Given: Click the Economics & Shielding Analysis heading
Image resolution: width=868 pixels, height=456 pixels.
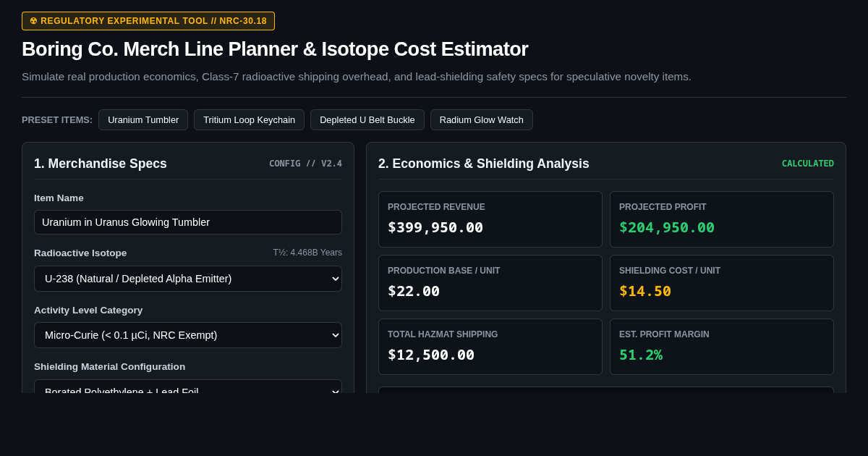Looking at the screenshot, I should [x=484, y=164].
